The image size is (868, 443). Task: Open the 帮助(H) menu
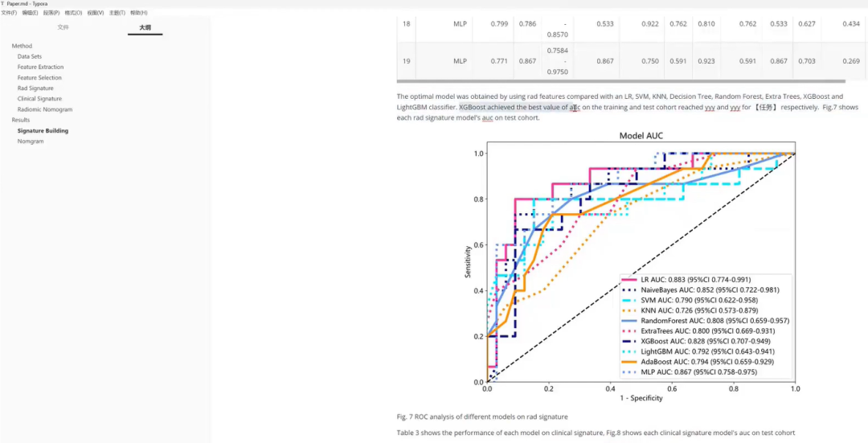[138, 12]
